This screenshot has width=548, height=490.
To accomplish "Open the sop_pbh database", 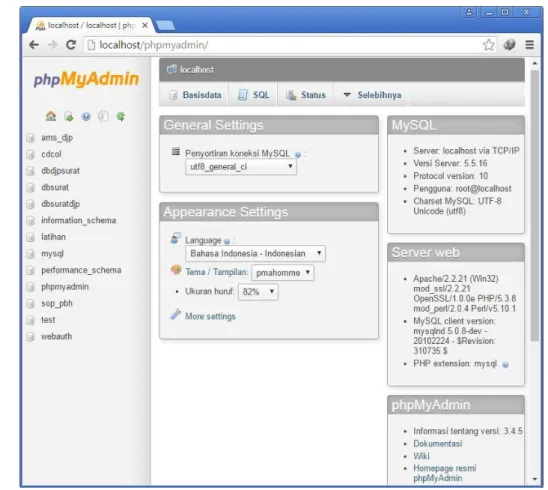I will coord(57,303).
